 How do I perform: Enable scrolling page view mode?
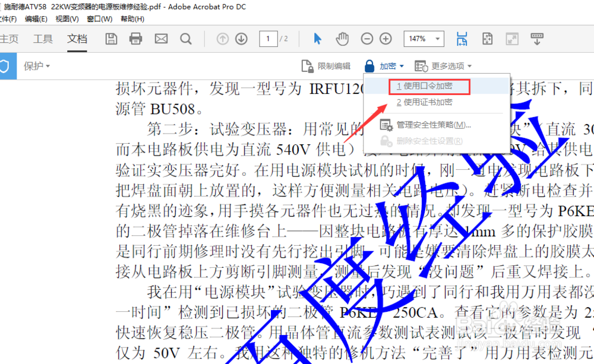tap(462, 39)
